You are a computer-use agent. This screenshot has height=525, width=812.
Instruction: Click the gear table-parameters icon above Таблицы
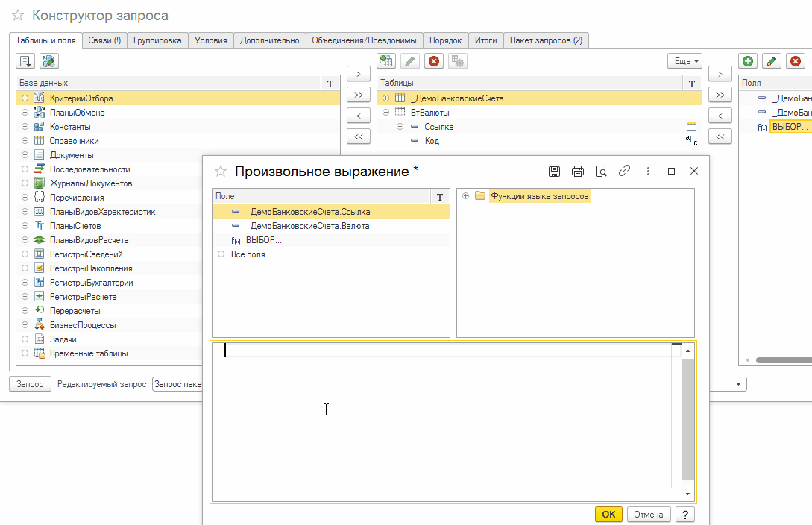click(458, 61)
